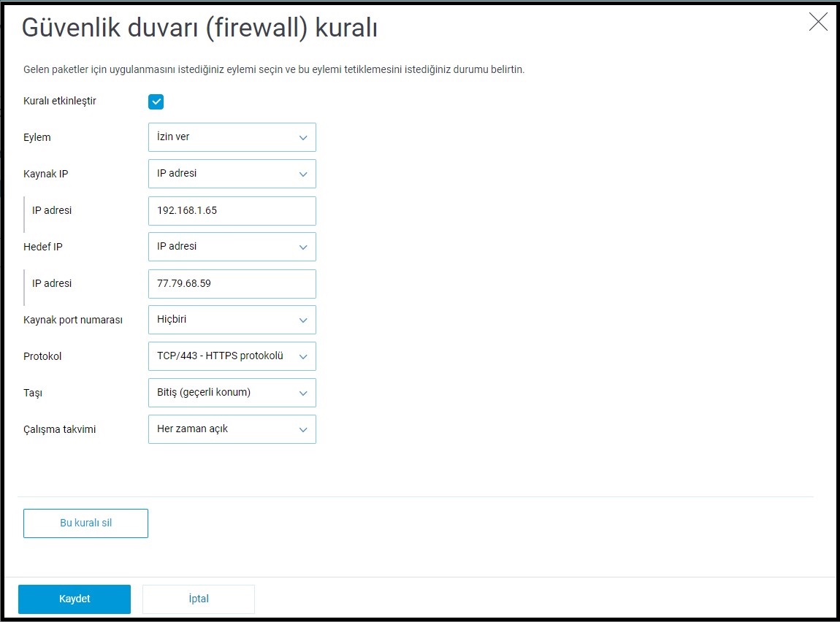This screenshot has height=622, width=840.
Task: Open the Protokol dropdown showing TCP/443 HTTPS
Action: (232, 356)
